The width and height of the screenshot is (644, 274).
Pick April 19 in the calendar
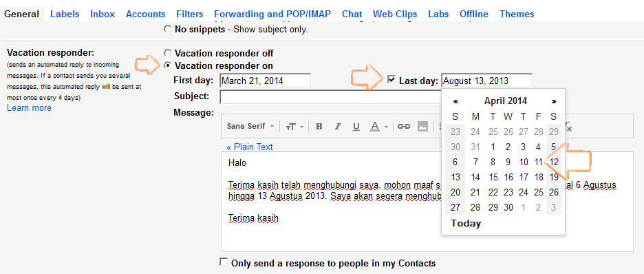554,178
